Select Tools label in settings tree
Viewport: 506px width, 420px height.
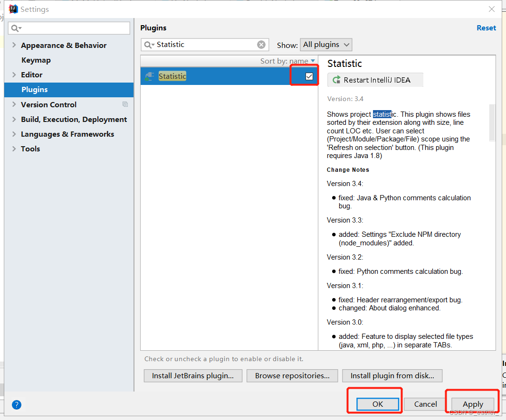30,149
